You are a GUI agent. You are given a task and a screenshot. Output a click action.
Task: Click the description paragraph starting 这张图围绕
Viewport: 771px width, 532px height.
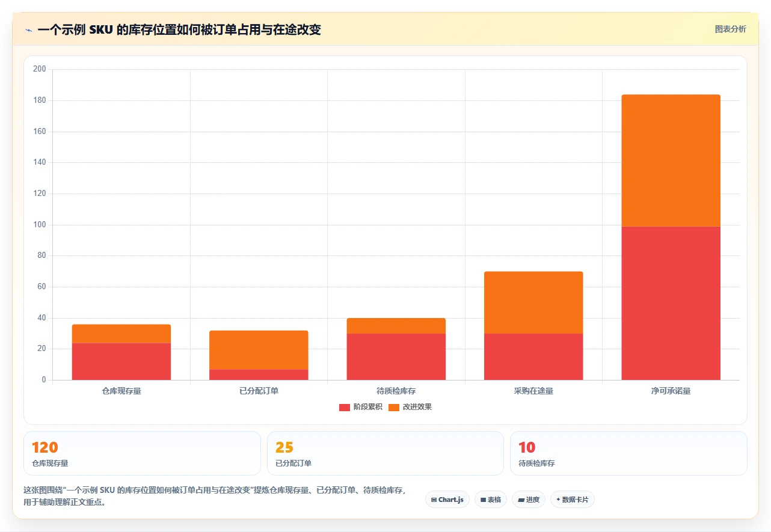click(x=215, y=497)
